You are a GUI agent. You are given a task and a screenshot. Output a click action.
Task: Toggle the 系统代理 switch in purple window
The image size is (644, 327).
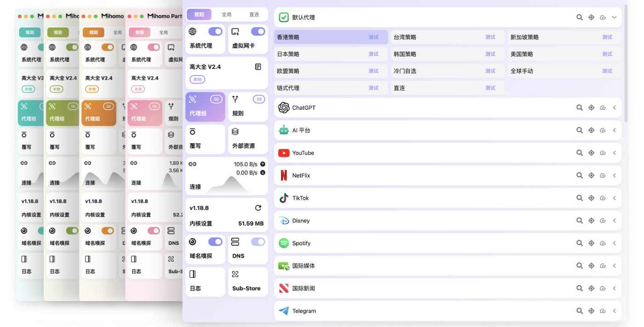(215, 32)
